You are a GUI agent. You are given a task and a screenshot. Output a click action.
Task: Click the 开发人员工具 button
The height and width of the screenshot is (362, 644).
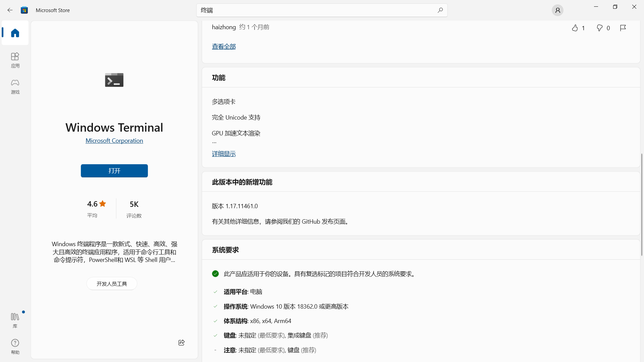[x=111, y=283]
